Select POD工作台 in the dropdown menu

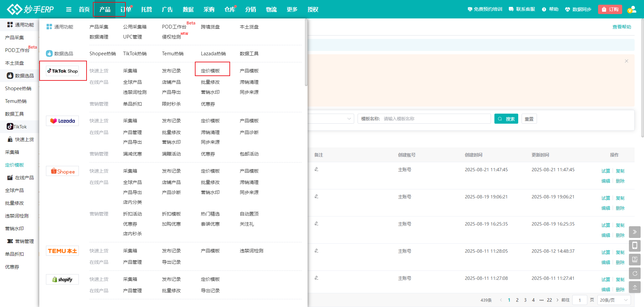pos(174,27)
